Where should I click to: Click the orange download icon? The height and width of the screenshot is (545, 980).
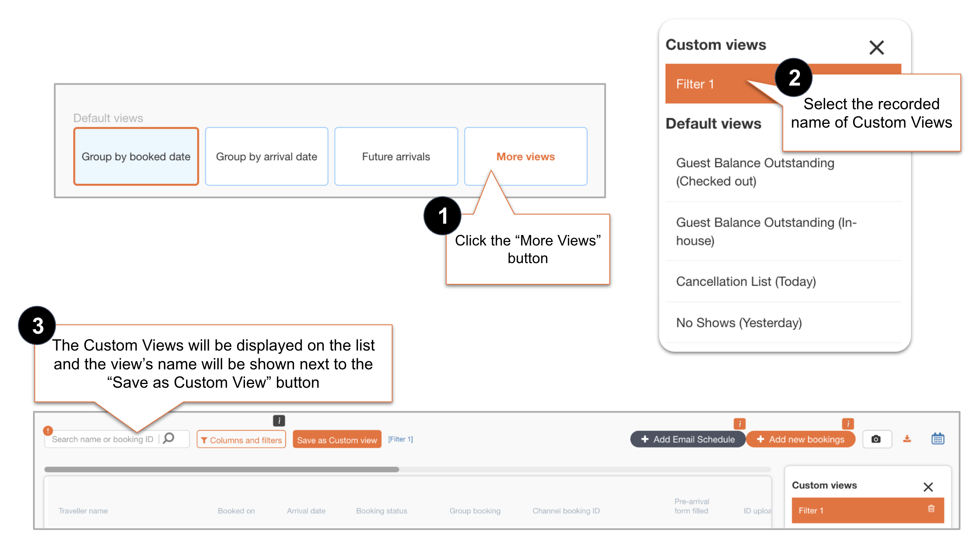tap(907, 439)
